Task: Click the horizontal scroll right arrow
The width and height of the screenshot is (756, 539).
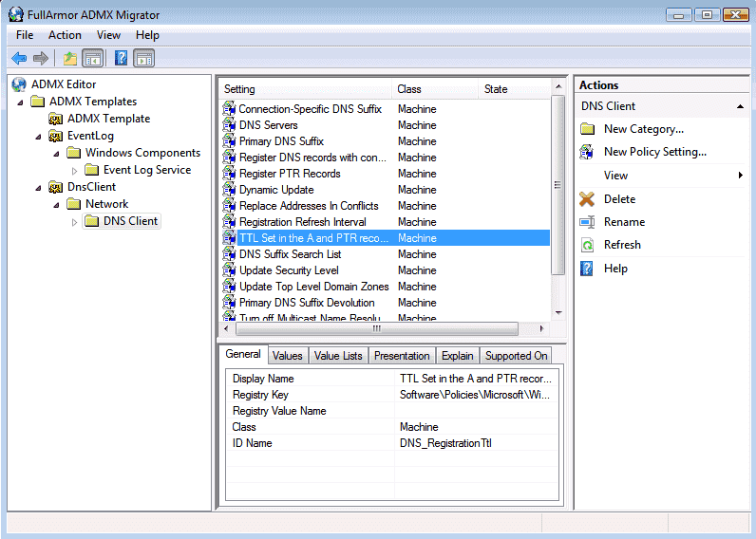Action: coord(541,328)
